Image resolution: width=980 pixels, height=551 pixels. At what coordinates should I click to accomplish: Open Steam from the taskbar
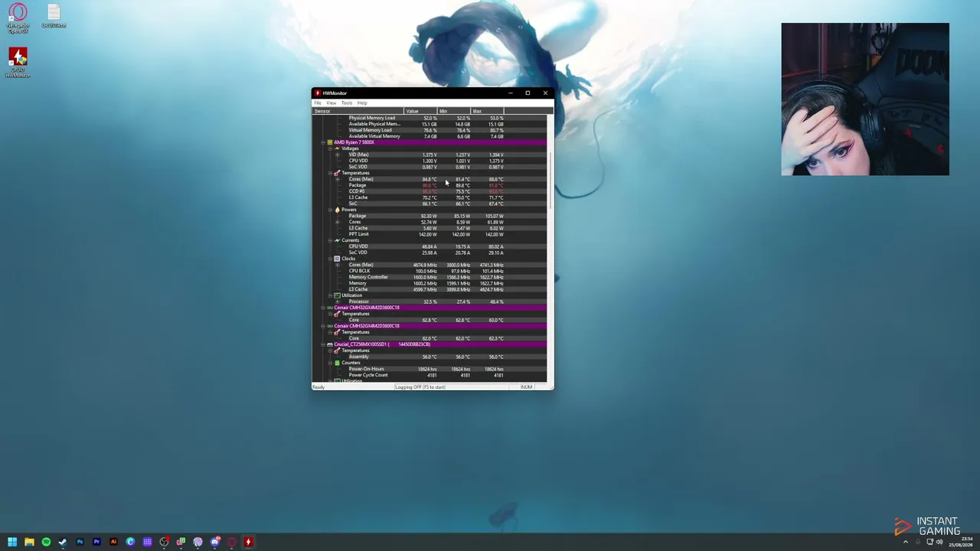63,542
